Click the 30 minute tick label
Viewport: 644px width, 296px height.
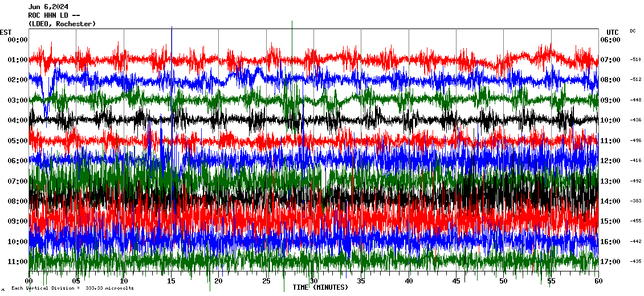point(313,281)
